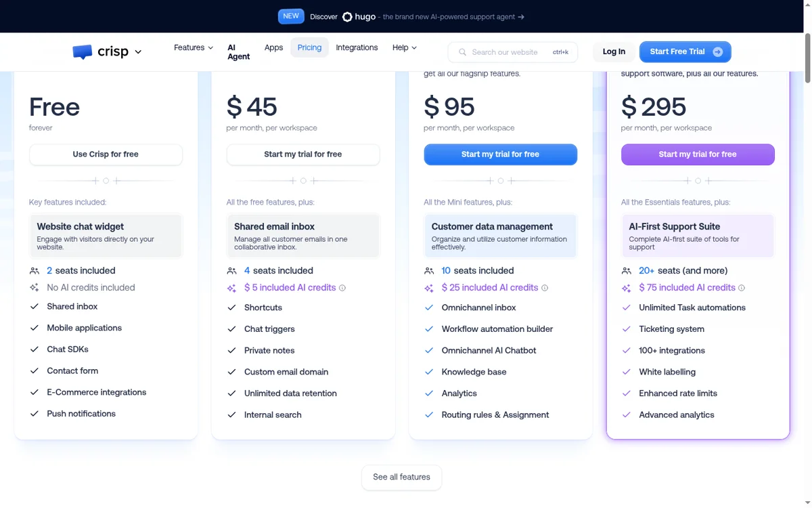
Task: Click the banner arrow after support agent
Action: [520, 17]
